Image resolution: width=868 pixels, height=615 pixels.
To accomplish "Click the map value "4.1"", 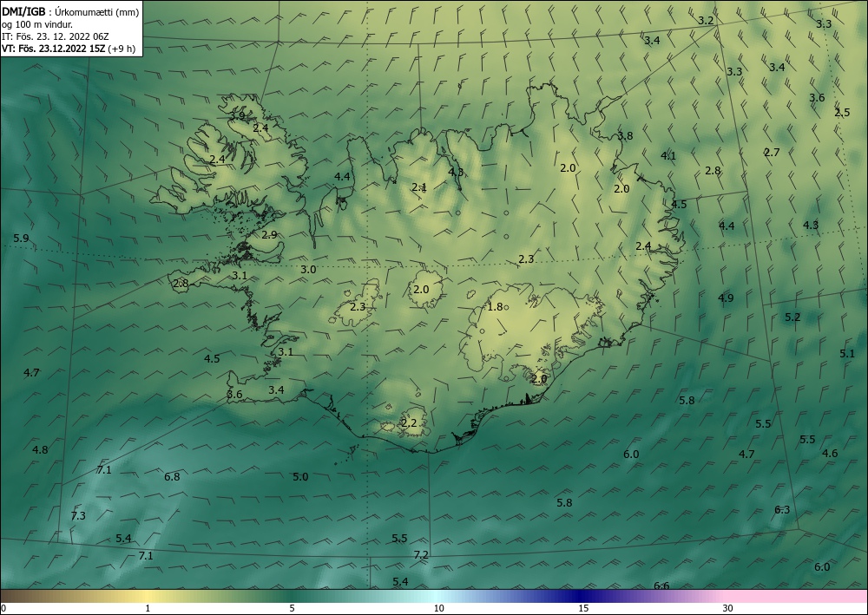I will (x=668, y=156).
